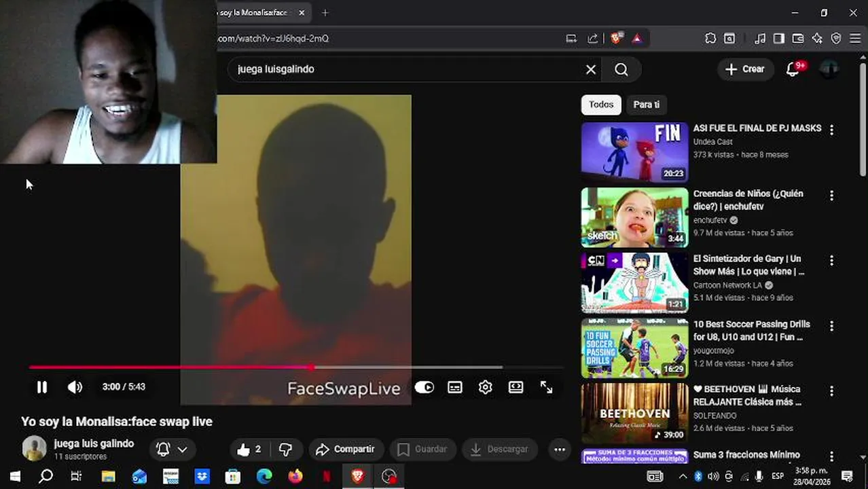Open more options for Suma 3 fracciones

[831, 456]
